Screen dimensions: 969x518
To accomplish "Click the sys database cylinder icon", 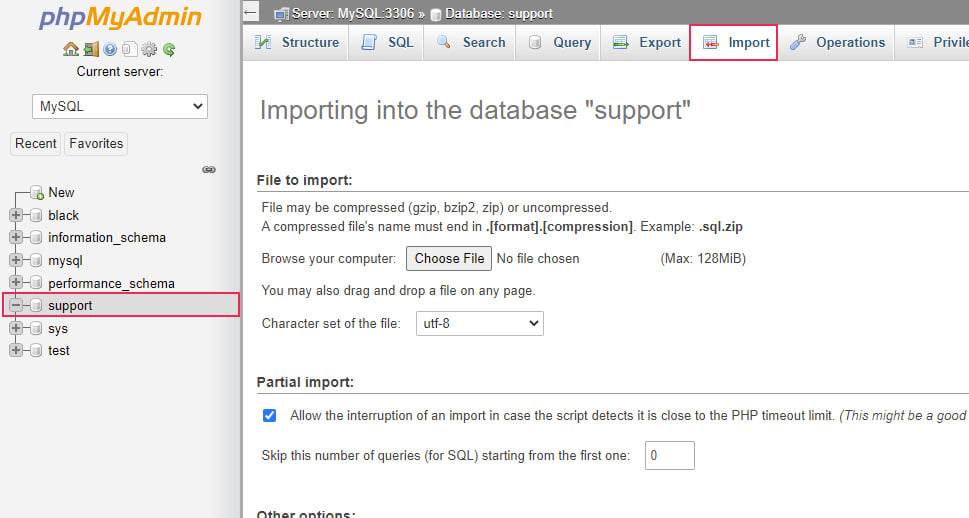I will [36, 328].
